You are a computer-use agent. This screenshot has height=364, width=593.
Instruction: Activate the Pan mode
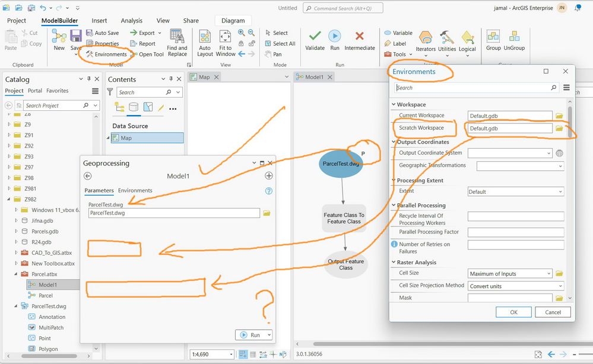[274, 55]
